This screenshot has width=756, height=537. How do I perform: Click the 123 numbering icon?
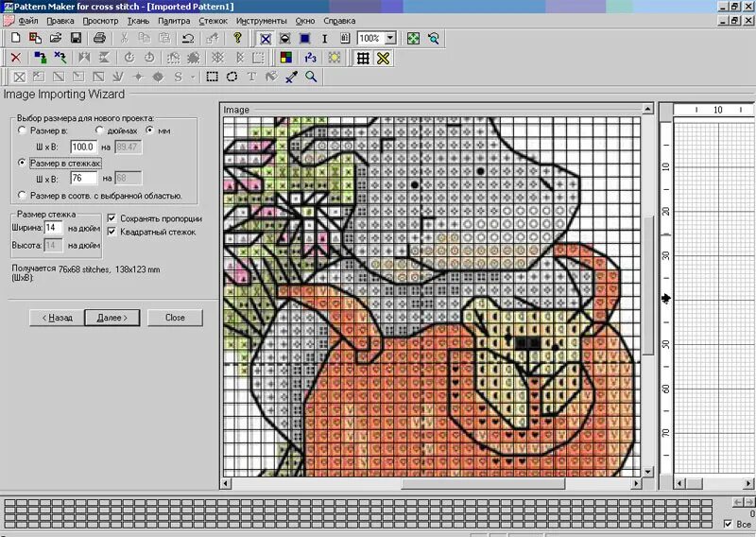click(310, 58)
